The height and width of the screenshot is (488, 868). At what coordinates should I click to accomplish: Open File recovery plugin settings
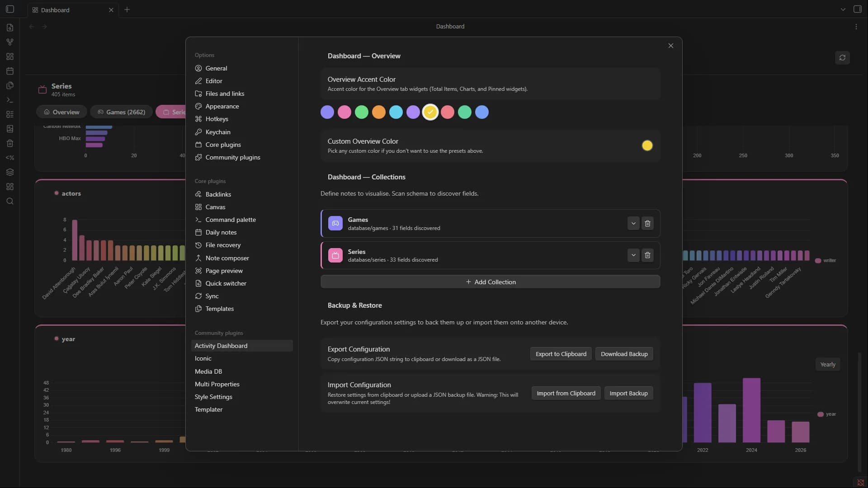(x=242, y=245)
